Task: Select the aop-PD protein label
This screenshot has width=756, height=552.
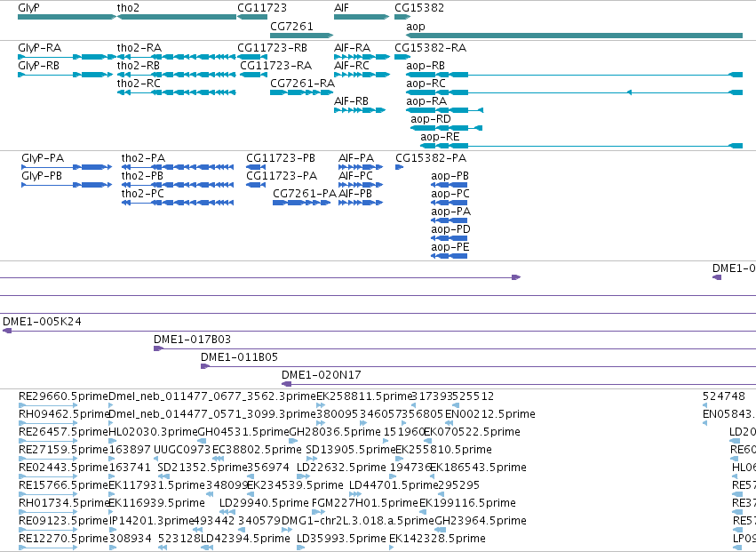Action: click(x=450, y=229)
